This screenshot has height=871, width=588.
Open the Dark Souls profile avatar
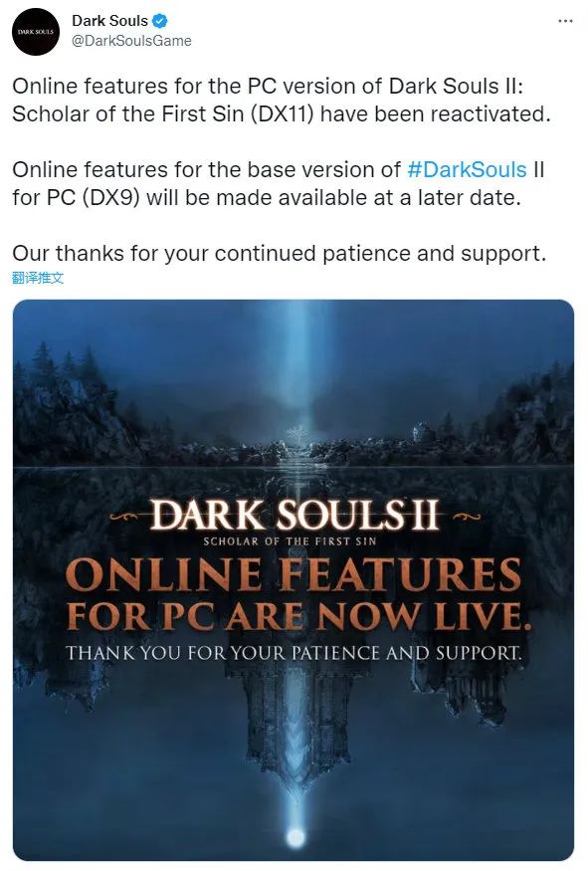(x=36, y=32)
